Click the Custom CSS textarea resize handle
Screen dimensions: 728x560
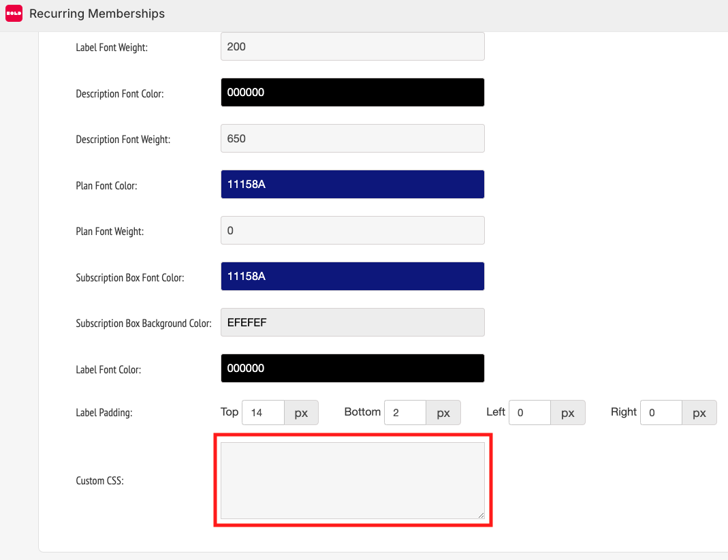coord(481,515)
